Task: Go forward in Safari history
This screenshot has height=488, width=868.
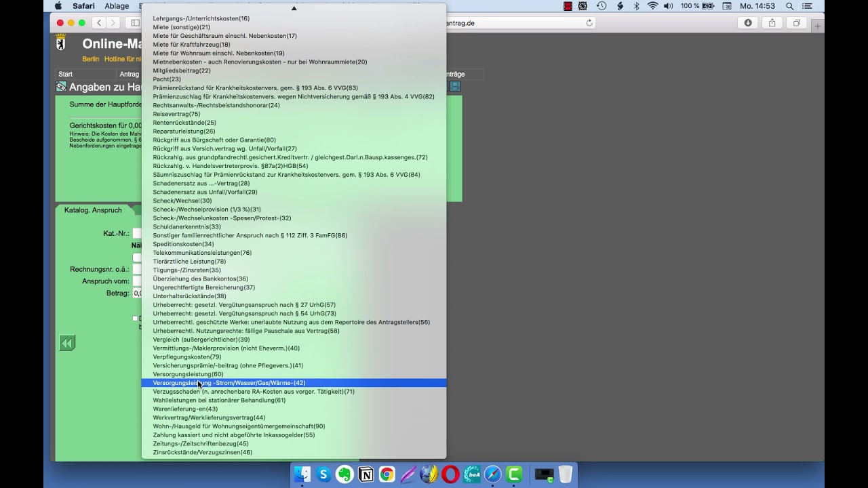Action: tap(113, 22)
